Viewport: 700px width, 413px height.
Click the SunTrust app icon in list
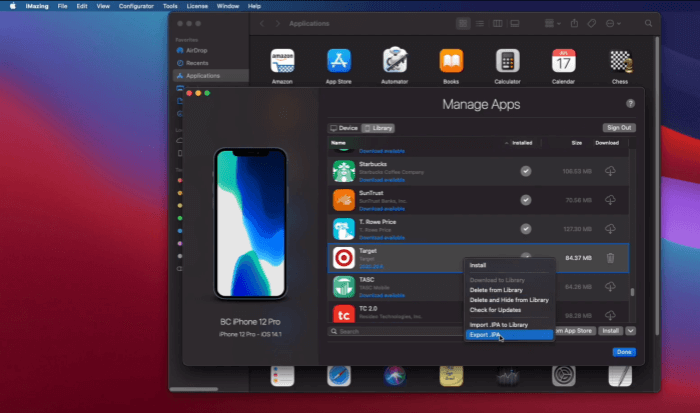pyautogui.click(x=344, y=200)
